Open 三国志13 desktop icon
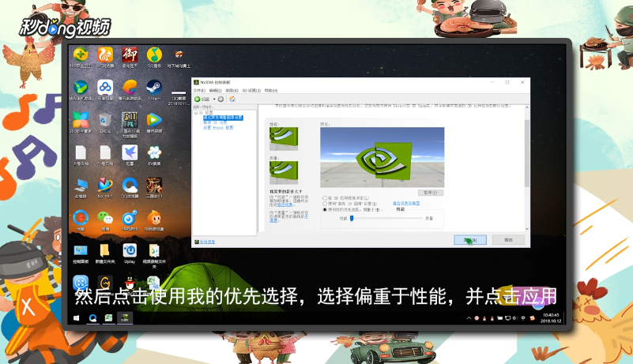Image resolution: width=633 pixels, height=364 pixels. [x=154, y=188]
